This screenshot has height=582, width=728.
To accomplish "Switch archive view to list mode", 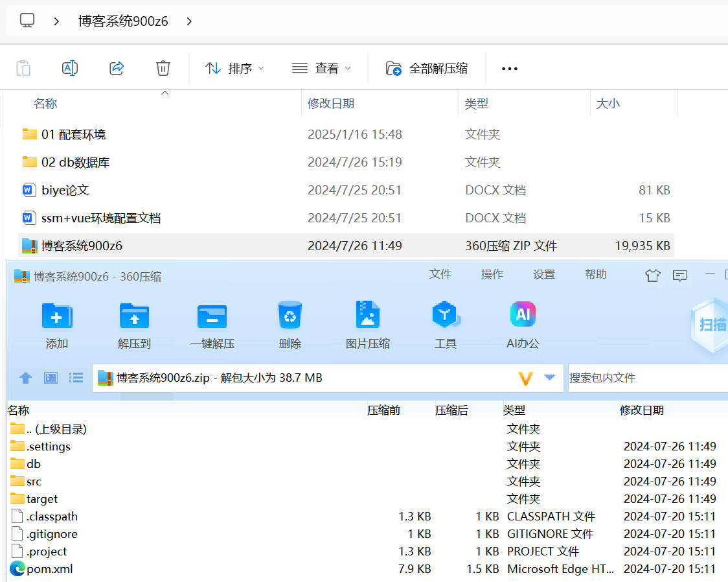I will [x=76, y=377].
